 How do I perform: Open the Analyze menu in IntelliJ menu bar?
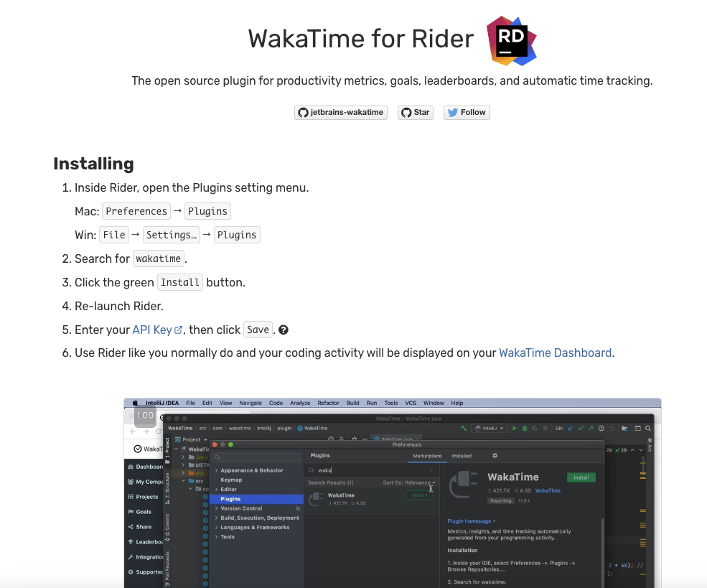[x=300, y=403]
